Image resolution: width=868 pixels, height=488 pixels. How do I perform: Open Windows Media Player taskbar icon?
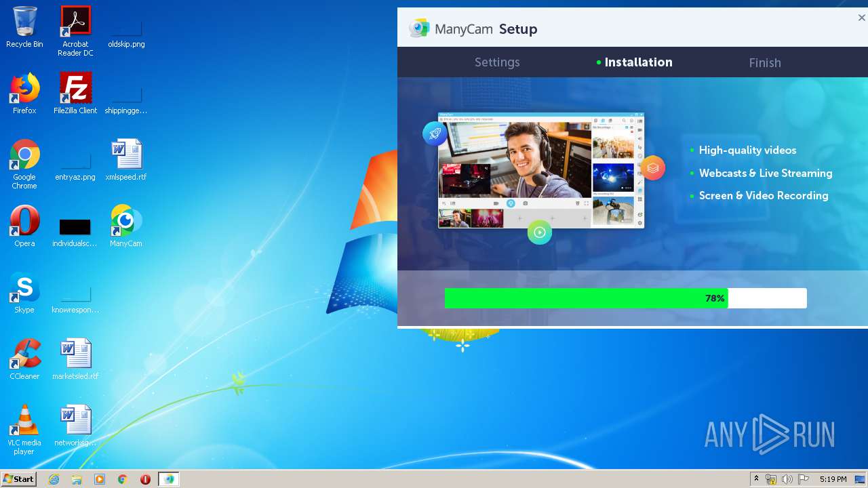point(100,479)
